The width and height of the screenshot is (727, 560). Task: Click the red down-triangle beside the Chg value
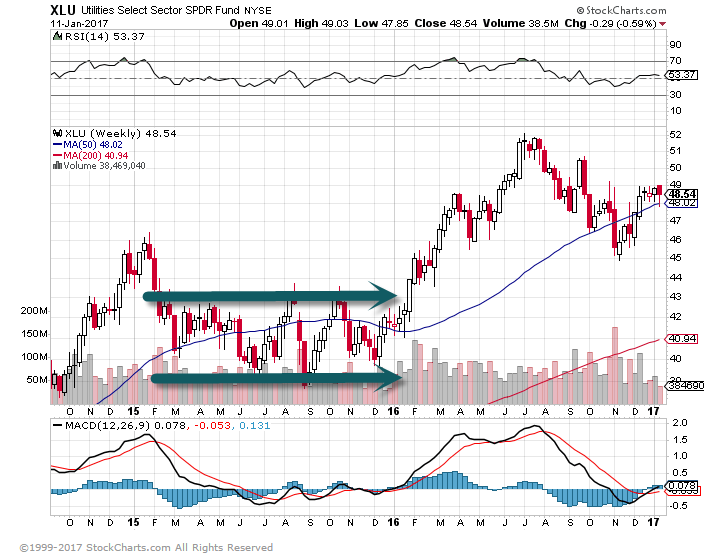663,24
